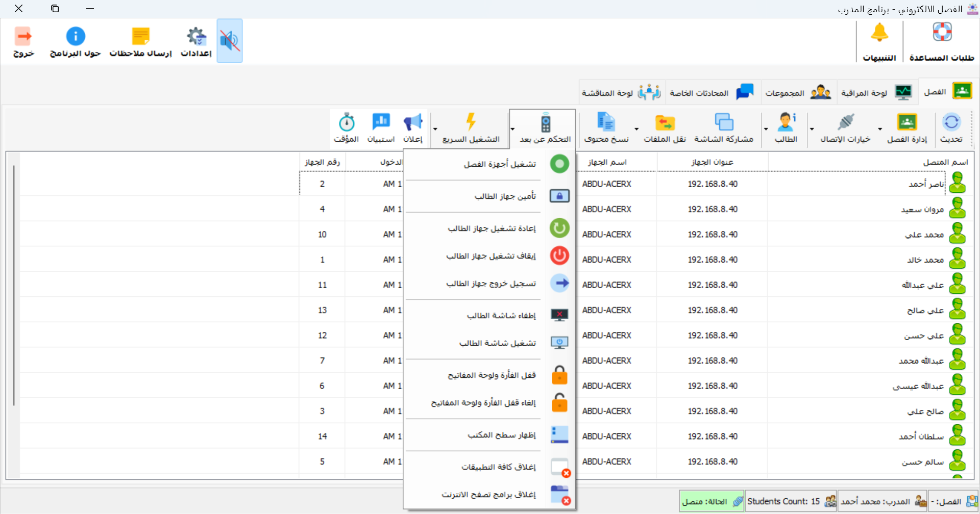The image size is (980, 514).
Task: Select Lock Student Device (تأمين جهاز الطالب)
Action: (505, 196)
